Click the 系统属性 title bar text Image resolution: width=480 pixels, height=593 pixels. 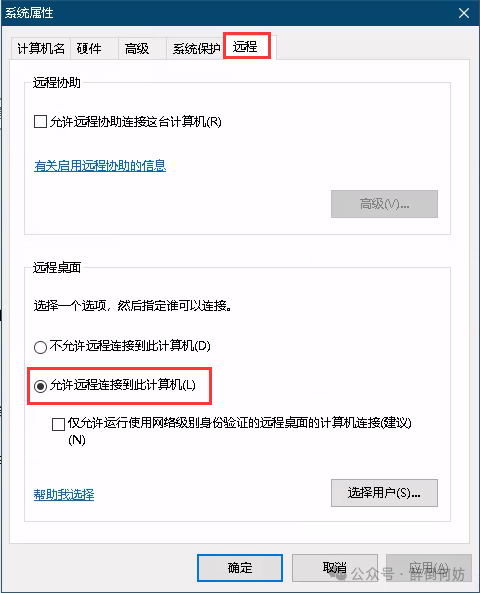coord(29,13)
